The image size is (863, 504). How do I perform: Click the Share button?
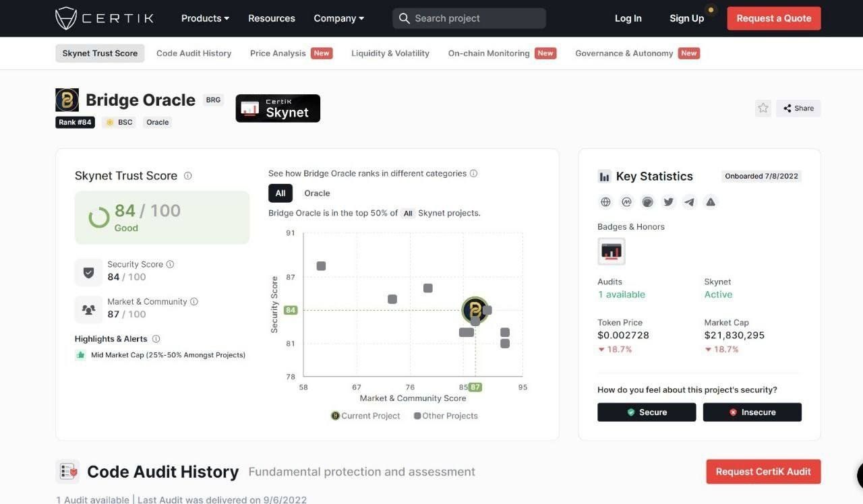pyautogui.click(x=798, y=108)
